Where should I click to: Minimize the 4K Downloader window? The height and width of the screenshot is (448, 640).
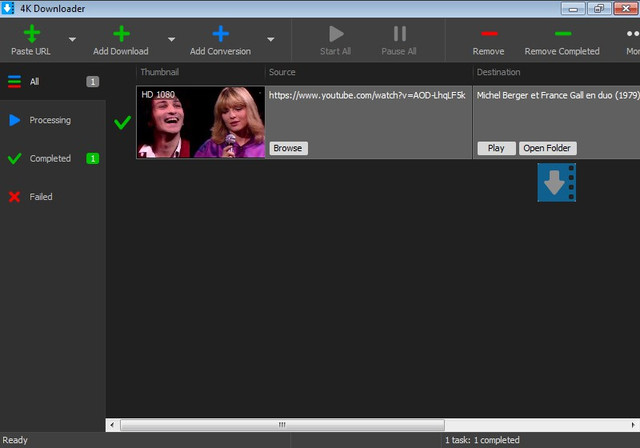click(573, 9)
